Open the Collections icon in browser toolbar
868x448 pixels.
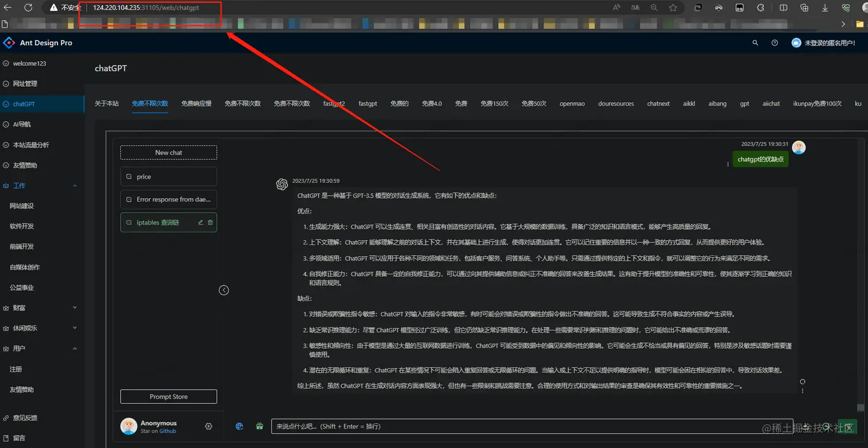click(804, 7)
